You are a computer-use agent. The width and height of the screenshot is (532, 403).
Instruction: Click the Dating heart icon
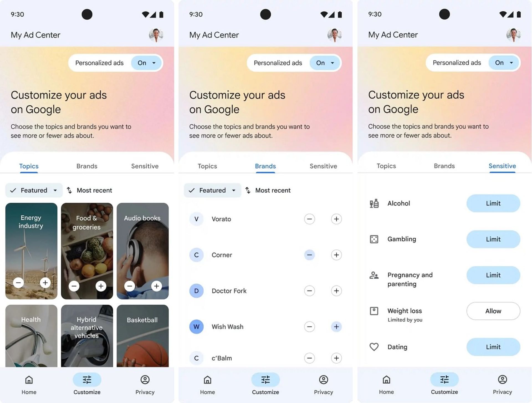tap(374, 347)
